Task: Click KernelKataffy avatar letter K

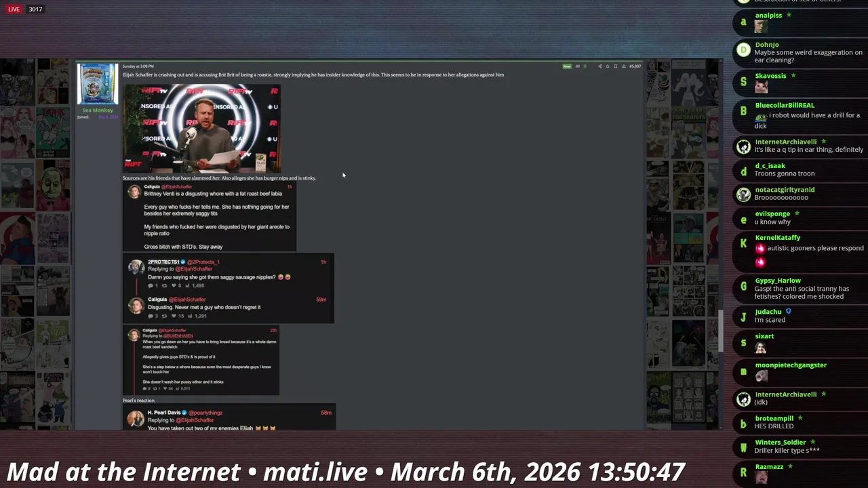Action: click(x=743, y=243)
